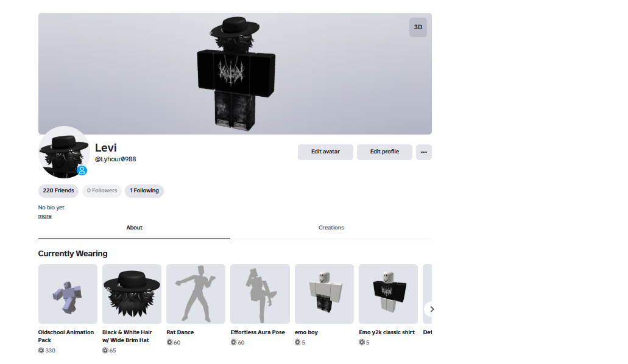Expand bio with the more link
The width and height of the screenshot is (628, 364).
pos(45,216)
